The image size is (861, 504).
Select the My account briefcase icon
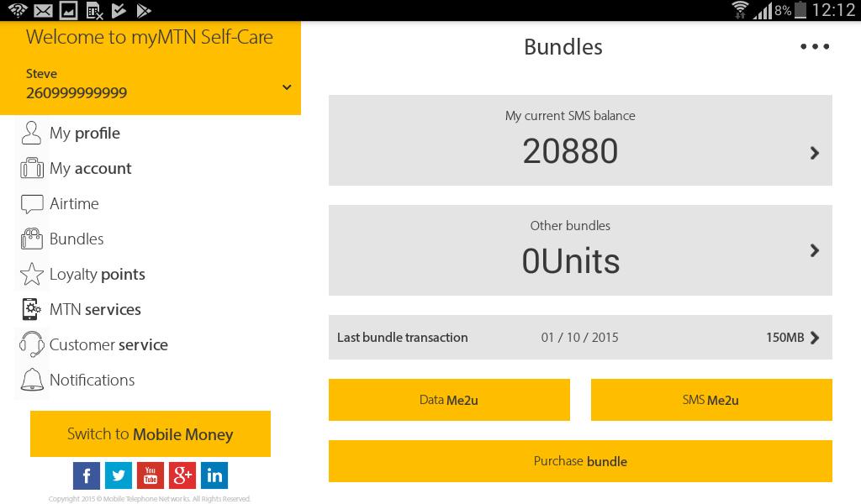(31, 167)
